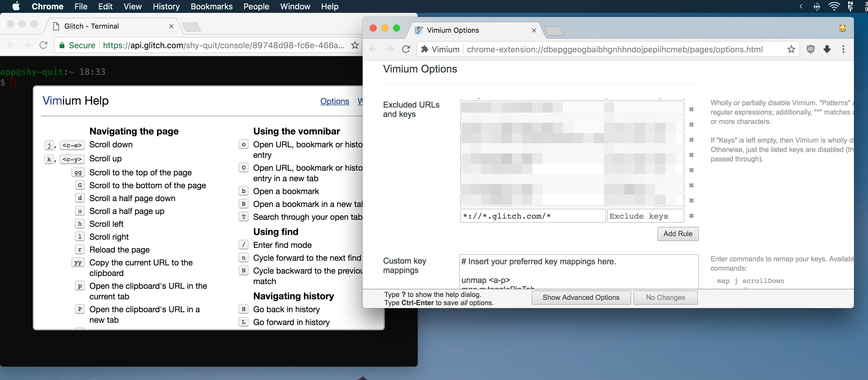Open the Bookmarks menu in the menu bar
Viewport: 868px width, 380px height.
[211, 6]
